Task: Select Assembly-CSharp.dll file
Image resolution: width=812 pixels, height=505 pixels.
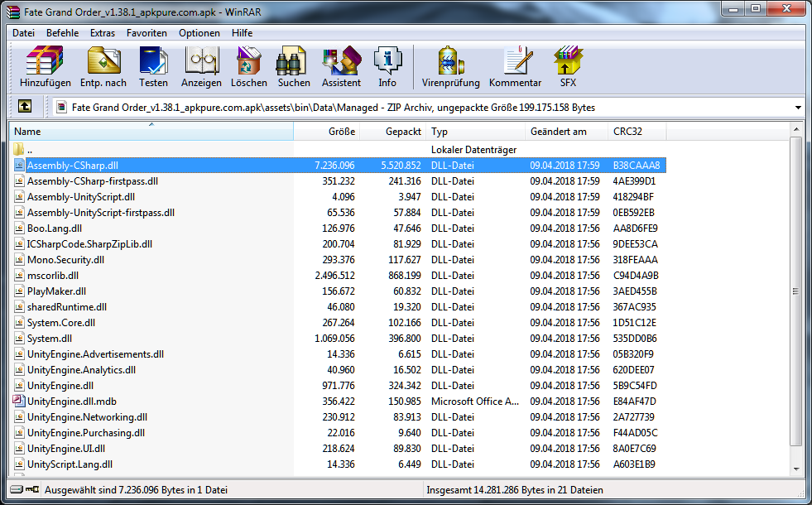Action: (73, 166)
